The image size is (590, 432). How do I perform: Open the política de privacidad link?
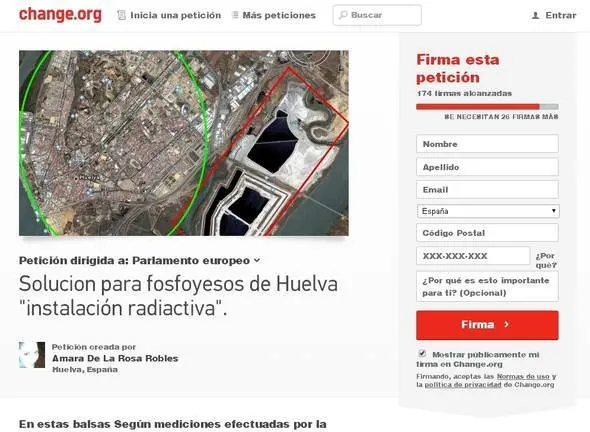click(x=463, y=385)
